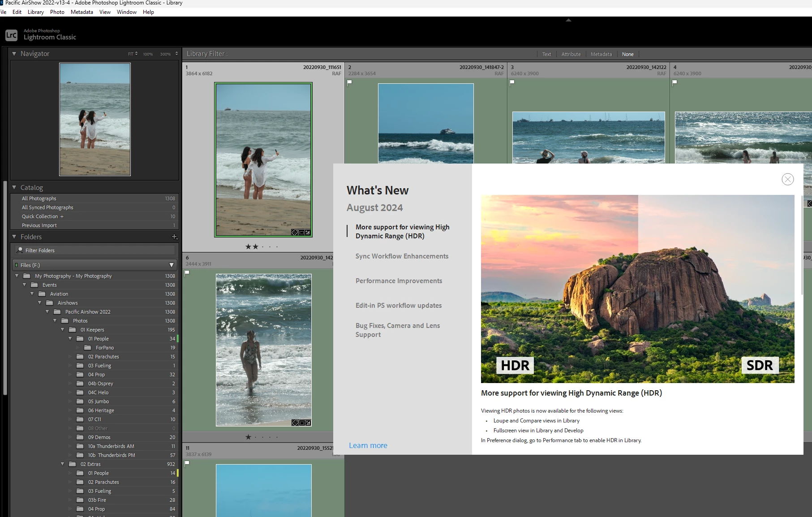Image resolution: width=812 pixels, height=517 pixels.
Task: Open the Files (F:) volume dropdown
Action: pos(171,265)
